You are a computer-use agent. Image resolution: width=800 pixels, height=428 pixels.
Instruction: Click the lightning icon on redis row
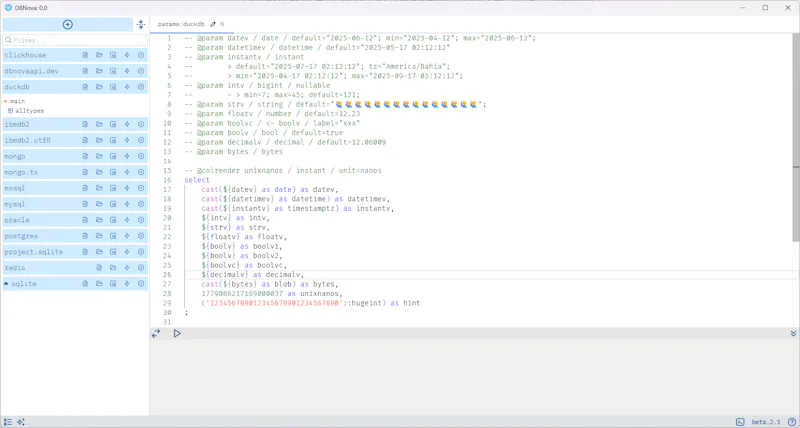(x=127, y=267)
